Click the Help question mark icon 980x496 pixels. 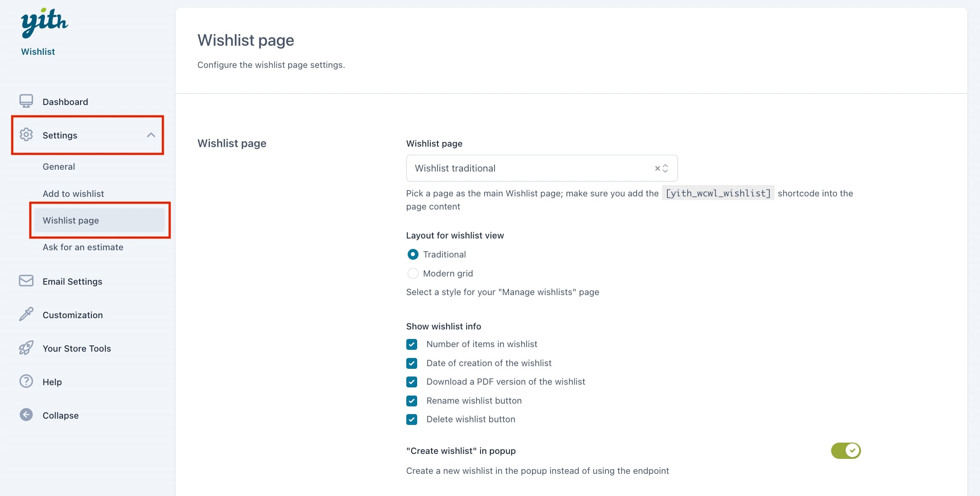coord(26,382)
